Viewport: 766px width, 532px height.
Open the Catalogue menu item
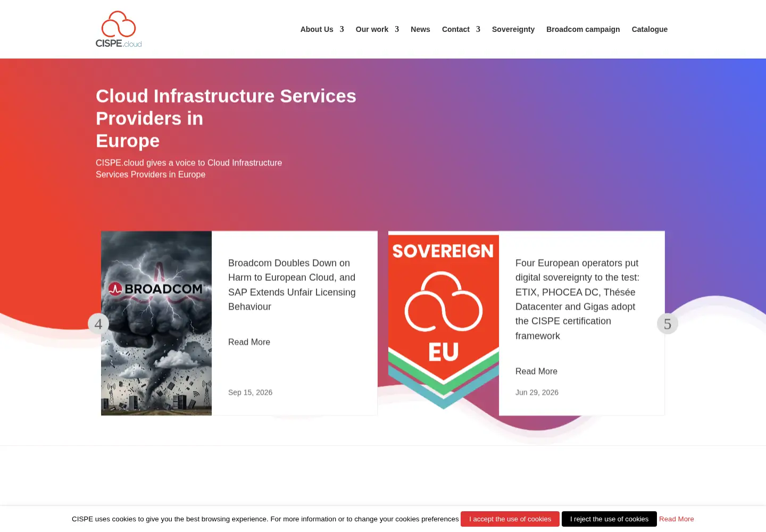pyautogui.click(x=650, y=29)
